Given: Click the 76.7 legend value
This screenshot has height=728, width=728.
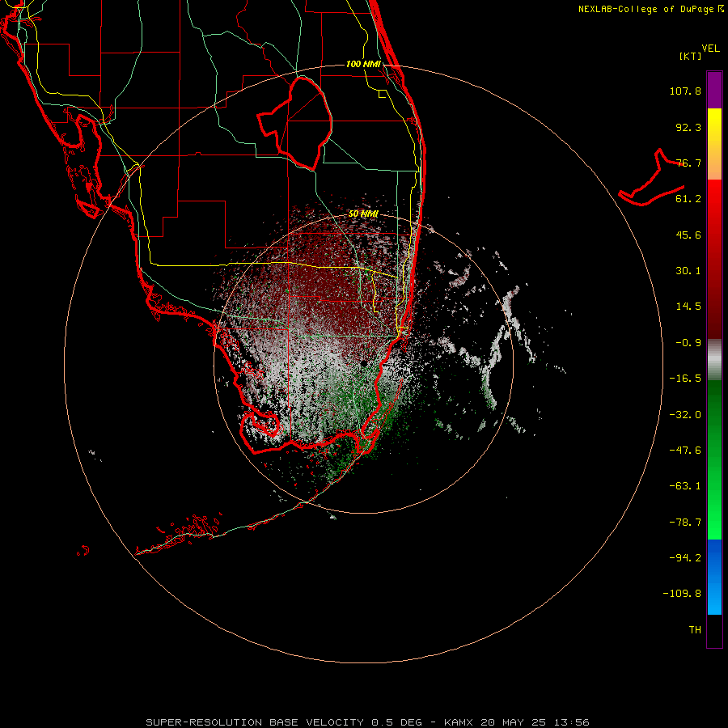Looking at the screenshot, I should [688, 163].
